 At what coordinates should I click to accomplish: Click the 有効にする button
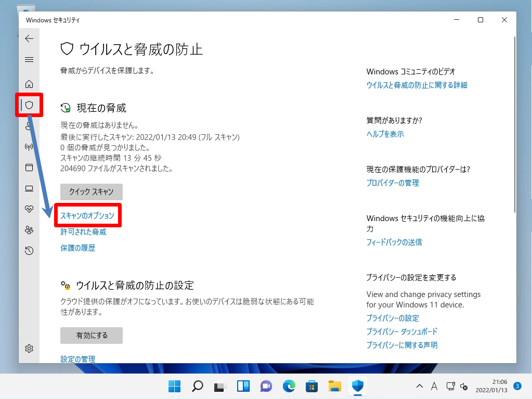point(92,336)
